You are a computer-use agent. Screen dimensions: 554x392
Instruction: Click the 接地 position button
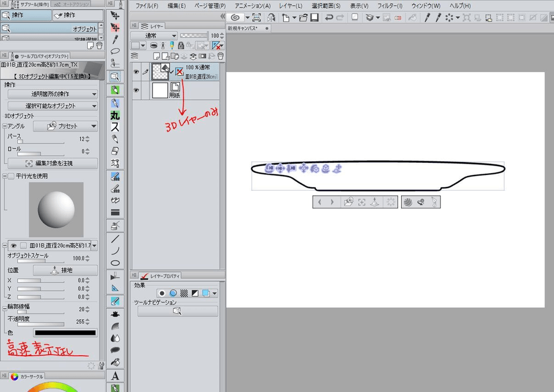click(65, 270)
